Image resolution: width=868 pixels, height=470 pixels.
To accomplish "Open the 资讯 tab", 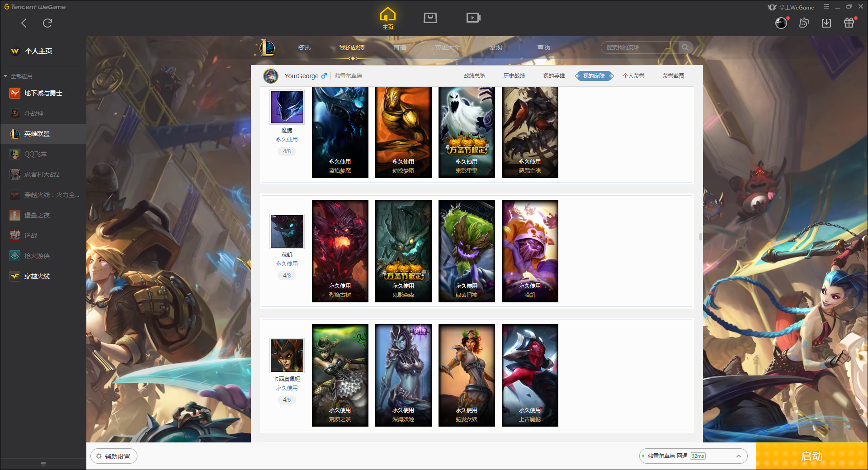I will 304,47.
